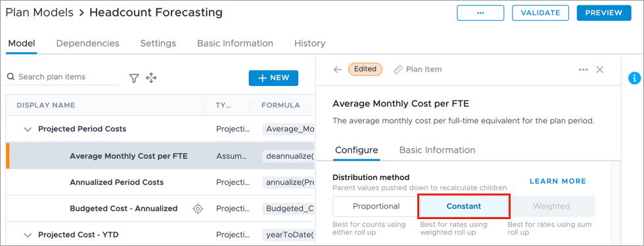This screenshot has height=246, width=644.
Task: Collapse the Projected Cost - YTD group
Action: tap(28, 236)
